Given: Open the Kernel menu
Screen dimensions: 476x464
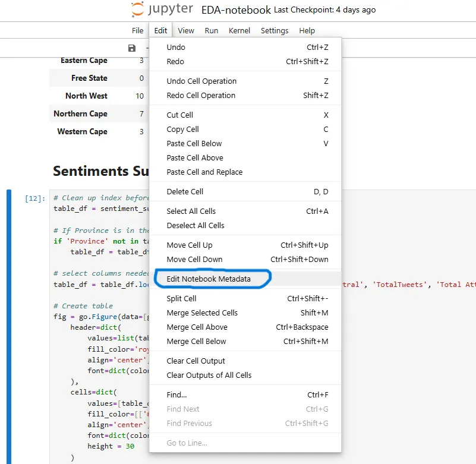Looking at the screenshot, I should coord(239,31).
